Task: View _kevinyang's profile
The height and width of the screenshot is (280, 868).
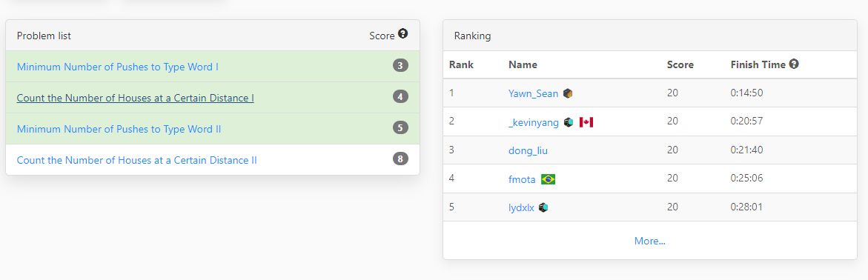Action: pos(534,123)
